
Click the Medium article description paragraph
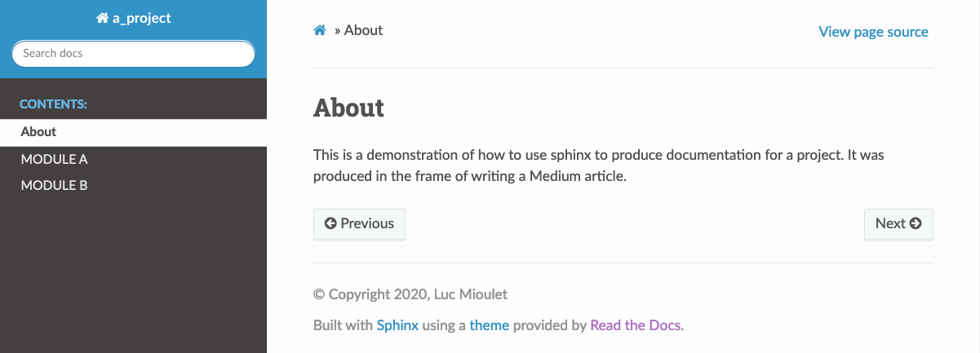click(x=599, y=165)
